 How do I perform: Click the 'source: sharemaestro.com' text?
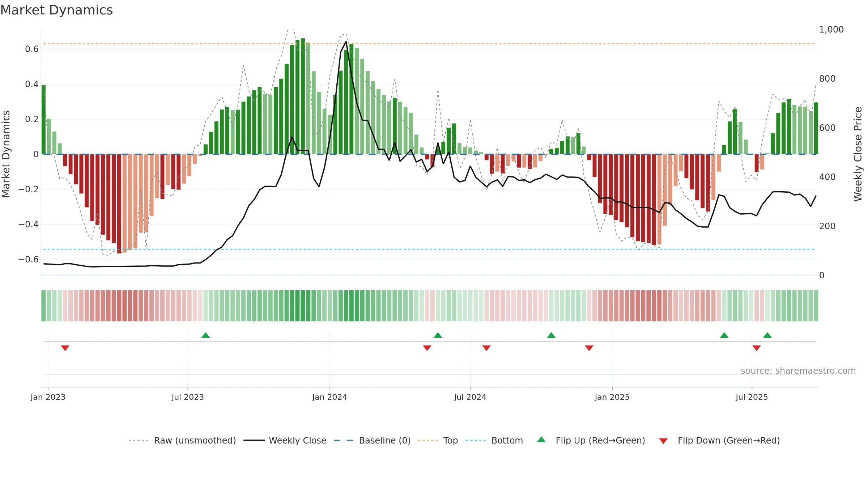click(798, 371)
